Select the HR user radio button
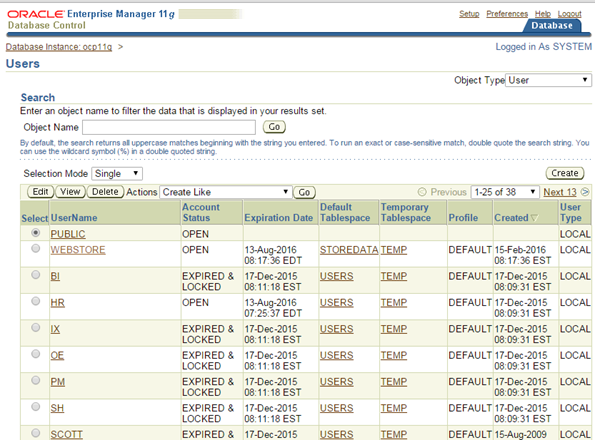The image size is (595, 440). (36, 301)
